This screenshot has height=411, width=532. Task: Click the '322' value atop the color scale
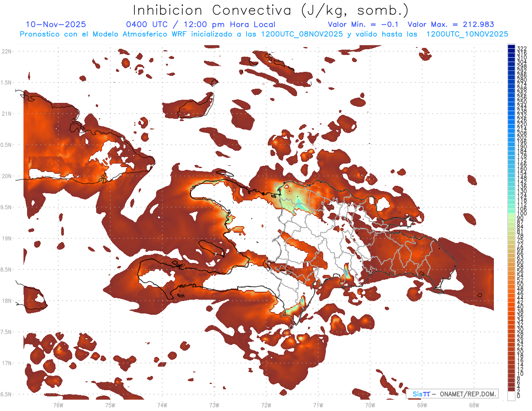coord(521,48)
